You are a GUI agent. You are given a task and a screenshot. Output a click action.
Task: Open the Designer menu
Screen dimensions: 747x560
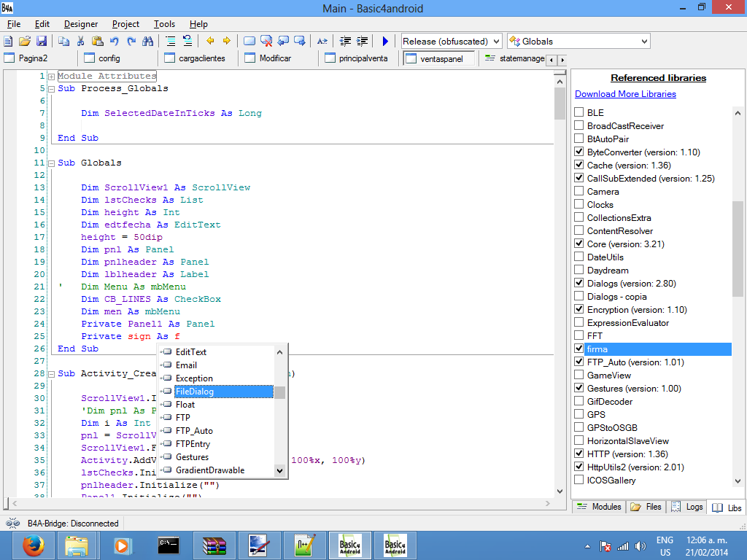click(x=80, y=24)
